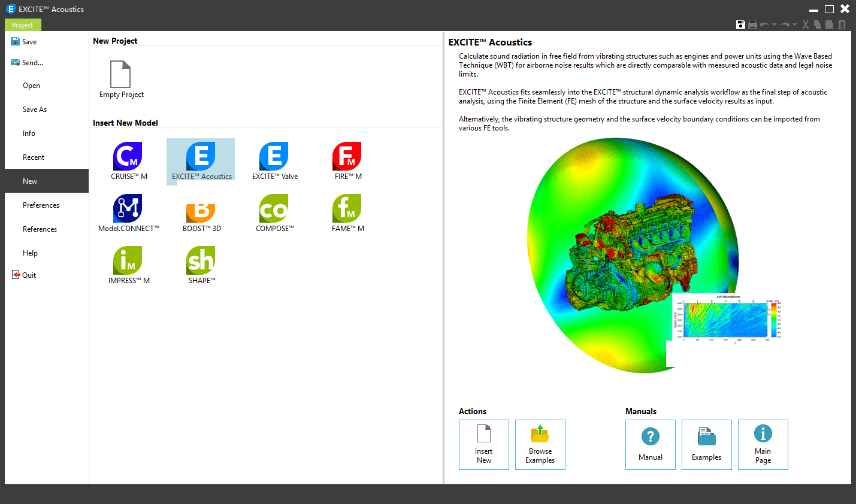Click the save floppy icon in top toolbar
Image resolution: width=856 pixels, height=504 pixels.
(x=740, y=25)
